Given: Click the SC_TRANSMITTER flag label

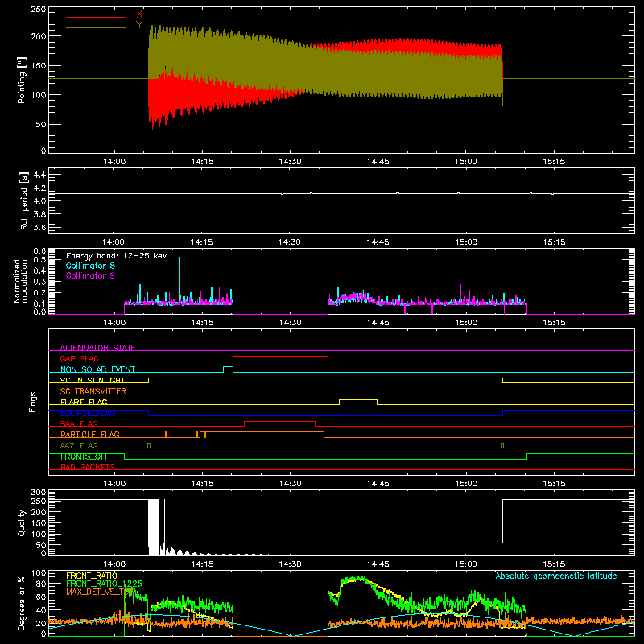Looking at the screenshot, I should click(93, 391).
